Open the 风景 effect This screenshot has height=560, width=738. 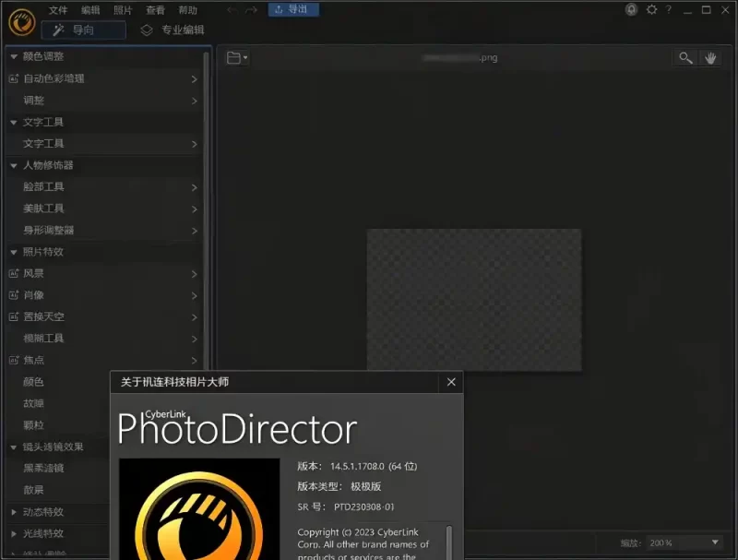point(103,273)
